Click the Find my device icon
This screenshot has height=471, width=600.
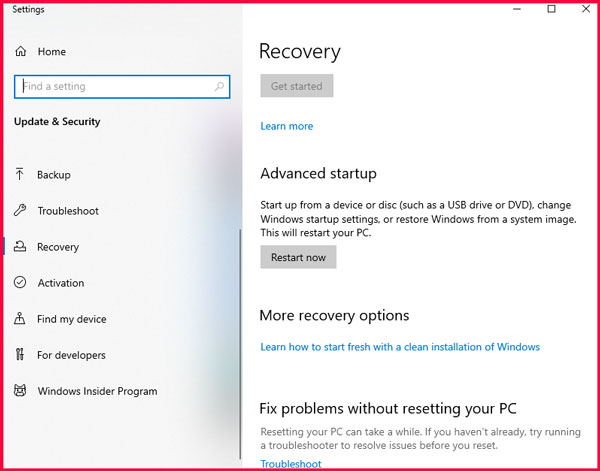pyautogui.click(x=20, y=318)
